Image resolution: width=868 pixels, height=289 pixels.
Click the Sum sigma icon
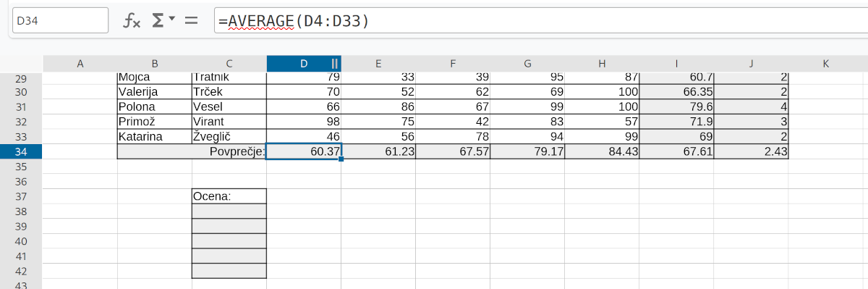[158, 21]
